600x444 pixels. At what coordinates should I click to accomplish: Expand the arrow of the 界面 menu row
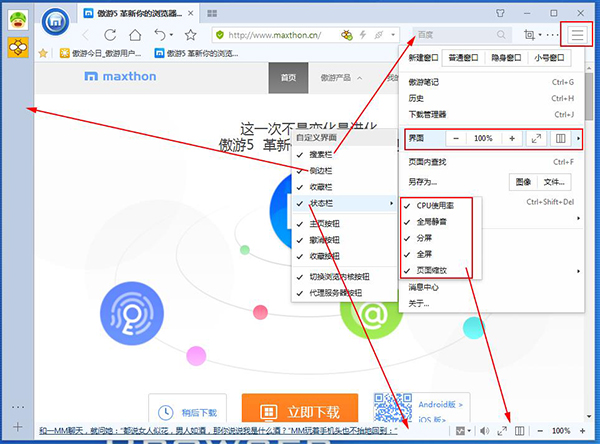pyautogui.click(x=578, y=139)
